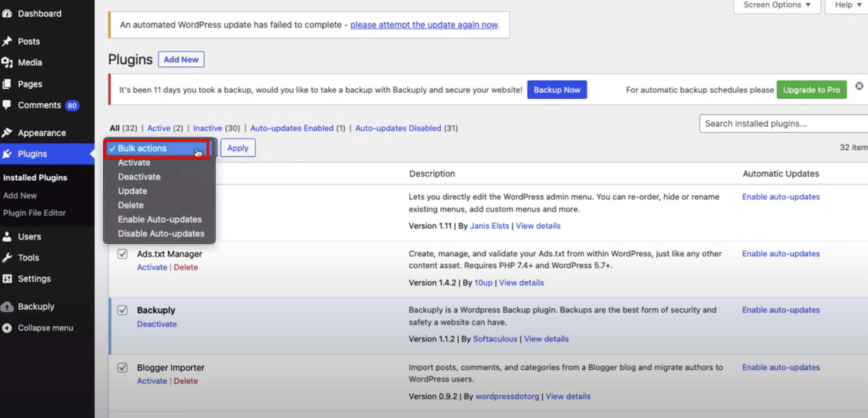This screenshot has height=418, width=868.
Task: Click the Backuply cloud icon
Action: 7,306
